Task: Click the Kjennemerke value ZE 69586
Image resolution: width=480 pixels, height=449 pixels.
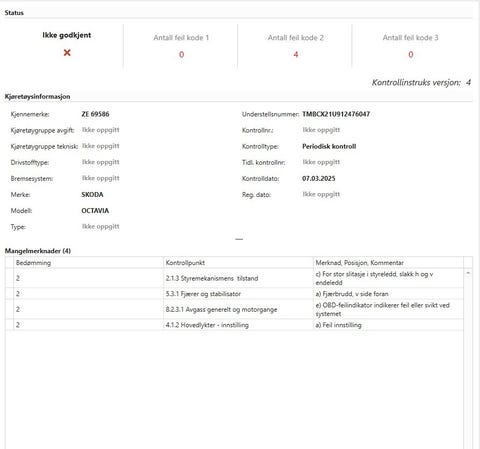Action: point(95,114)
